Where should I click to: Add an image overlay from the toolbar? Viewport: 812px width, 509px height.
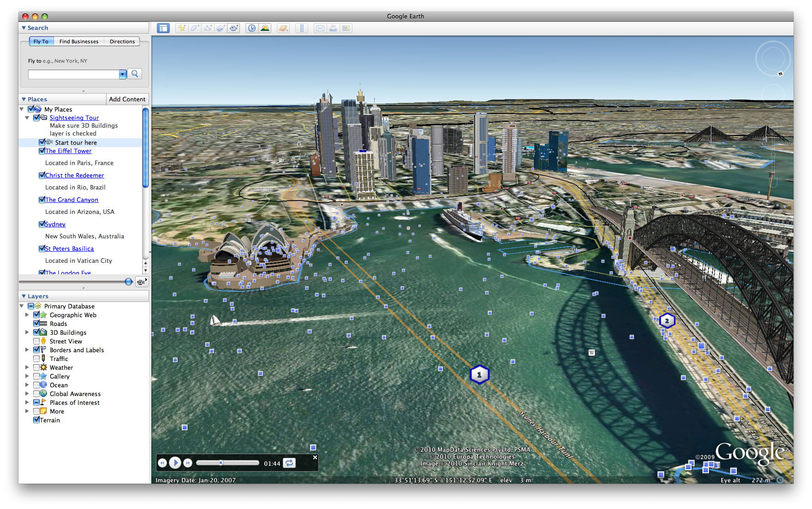[221, 28]
